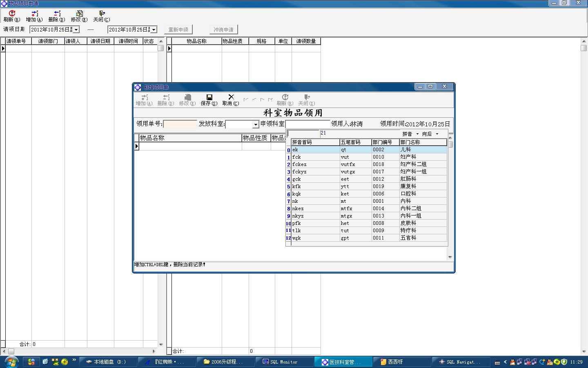The image size is (588, 368).
Task: Click the 申领科室 input field
Action: pyautogui.click(x=307, y=124)
